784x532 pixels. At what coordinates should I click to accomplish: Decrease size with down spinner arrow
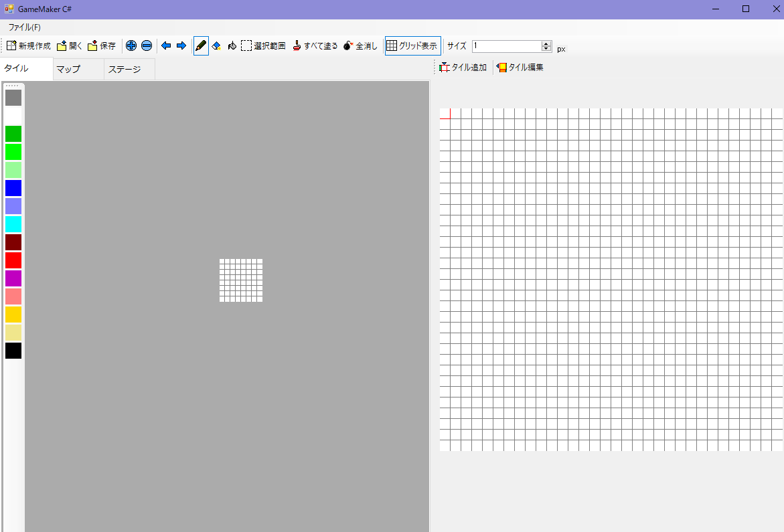(x=546, y=49)
